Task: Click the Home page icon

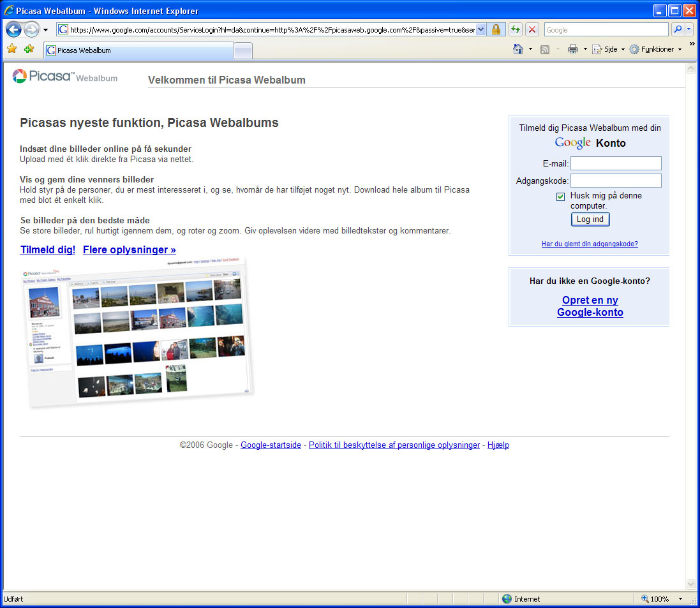Action: 518,49
